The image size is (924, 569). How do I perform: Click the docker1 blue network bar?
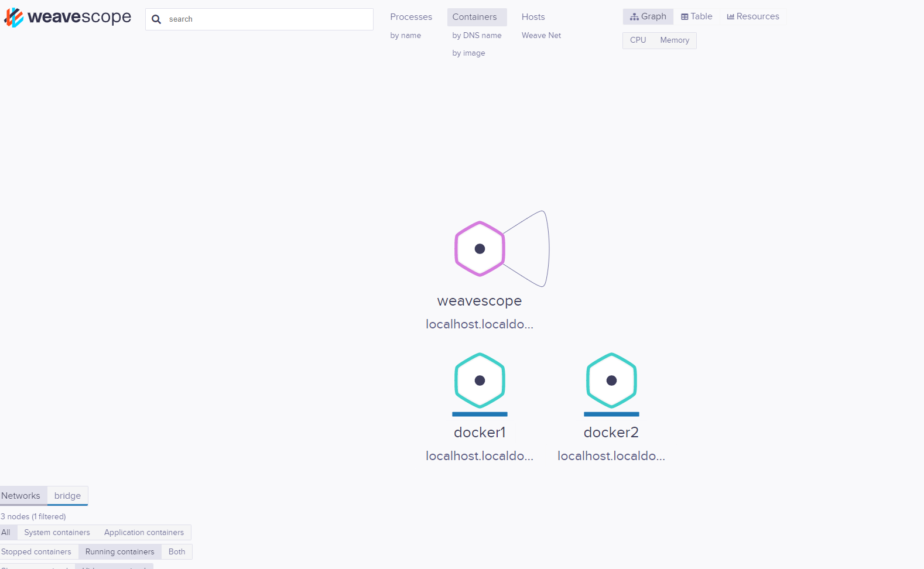coord(480,414)
